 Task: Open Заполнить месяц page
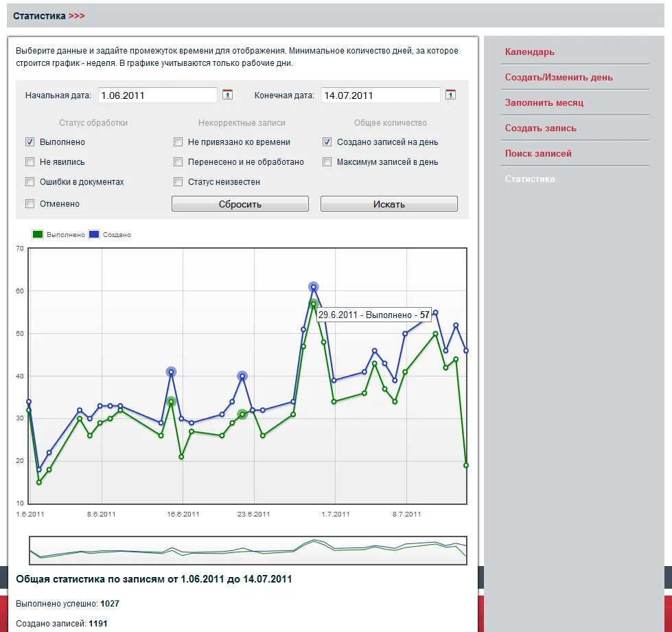click(x=544, y=102)
